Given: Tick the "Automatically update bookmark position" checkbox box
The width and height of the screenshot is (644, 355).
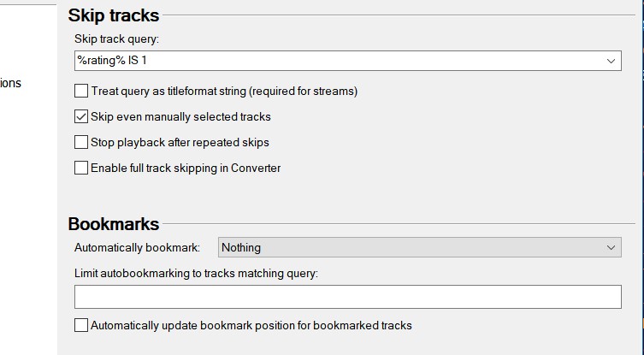Looking at the screenshot, I should pos(81,325).
